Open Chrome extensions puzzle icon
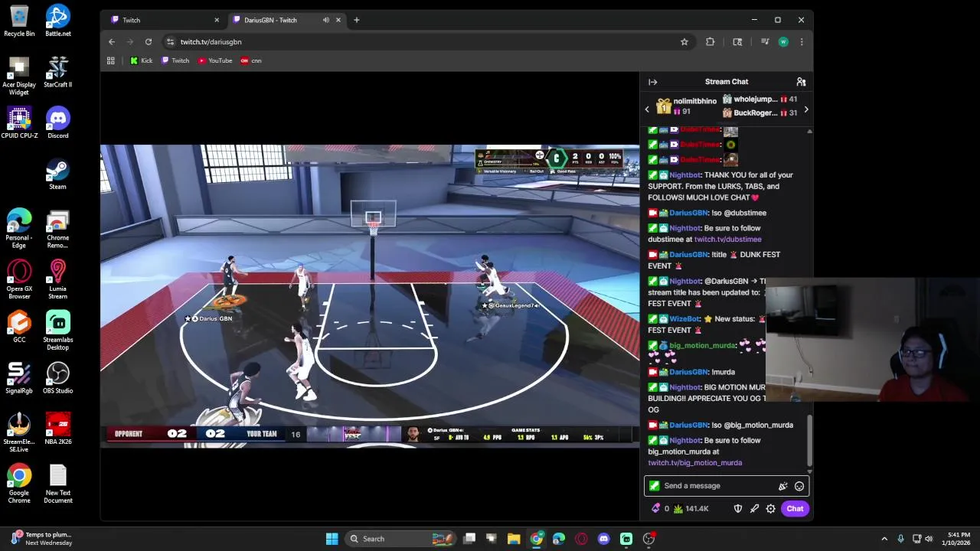The width and height of the screenshot is (980, 551). 710,42
